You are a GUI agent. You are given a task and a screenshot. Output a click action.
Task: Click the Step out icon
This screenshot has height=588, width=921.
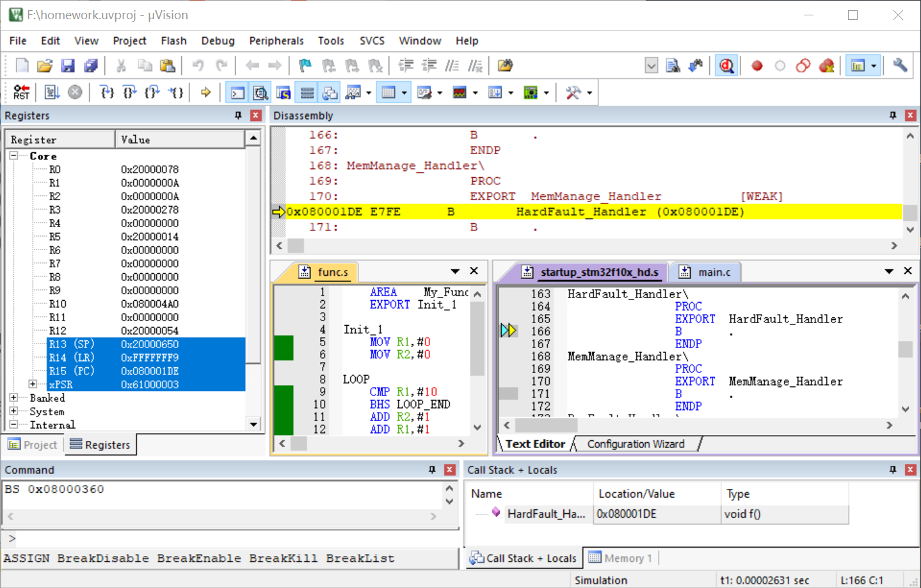pyautogui.click(x=152, y=92)
